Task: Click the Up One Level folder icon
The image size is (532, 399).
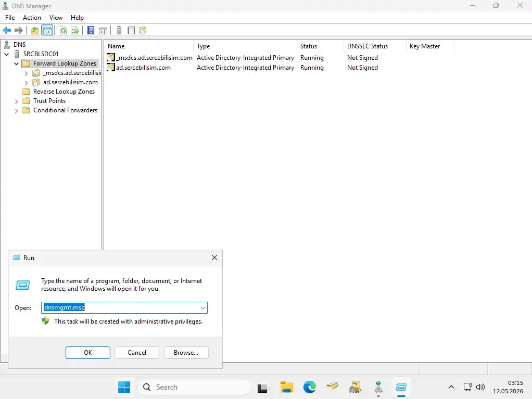Action: point(34,31)
